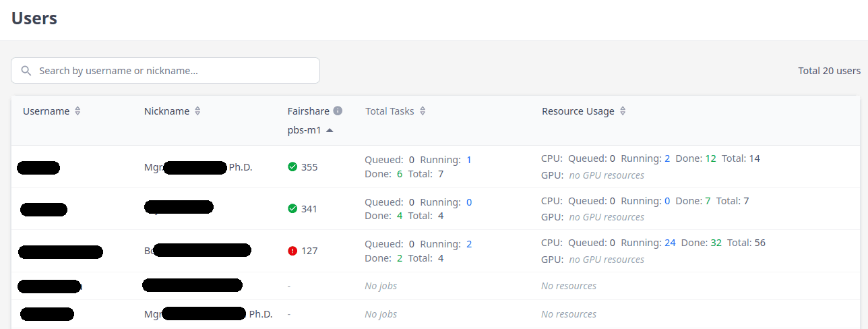Click the Total Tasks column header
Image resolution: width=868 pixels, height=329 pixels.
coord(390,111)
